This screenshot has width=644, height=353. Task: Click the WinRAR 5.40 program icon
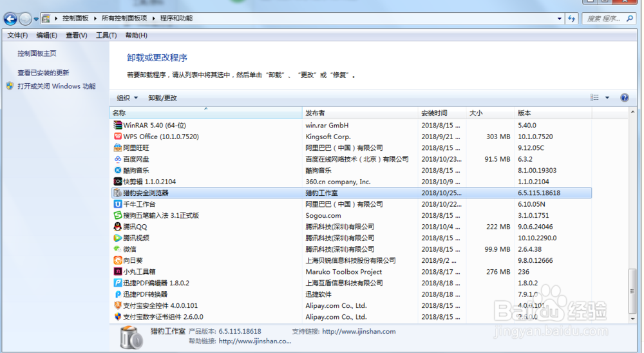[x=118, y=125]
